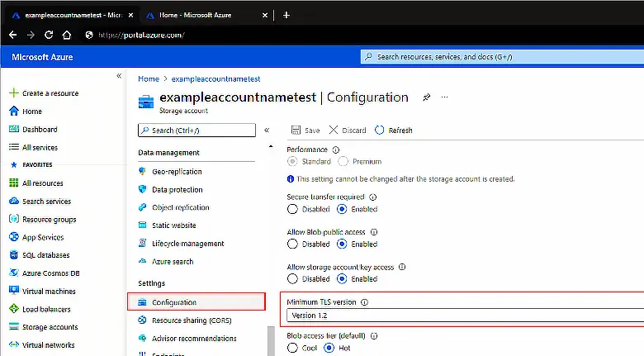This screenshot has width=644, height=356.
Task: Set Secure transfer required to Disabled
Action: pos(292,209)
